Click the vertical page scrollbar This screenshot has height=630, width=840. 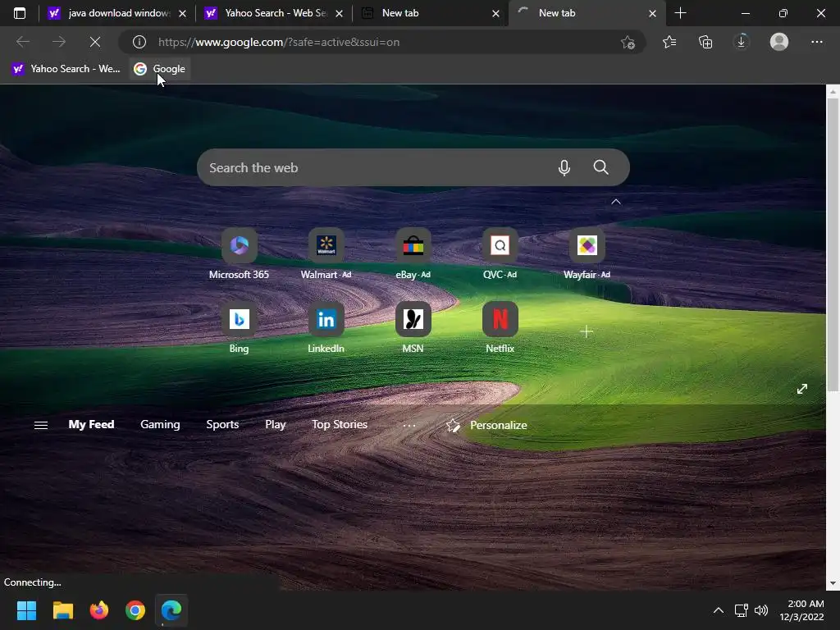coord(833,244)
